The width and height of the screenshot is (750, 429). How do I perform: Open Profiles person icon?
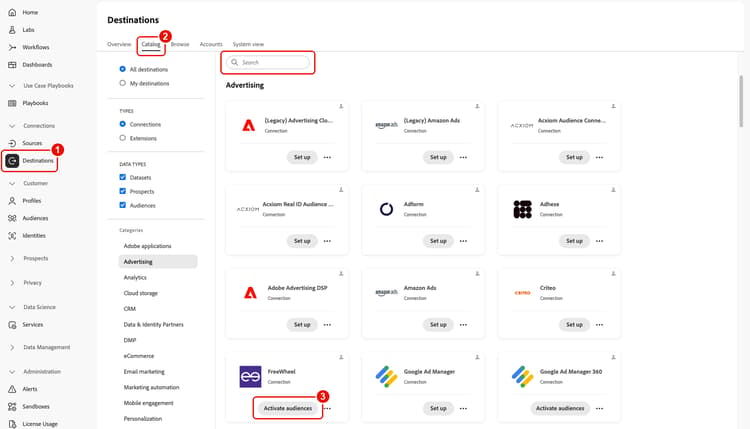point(12,201)
